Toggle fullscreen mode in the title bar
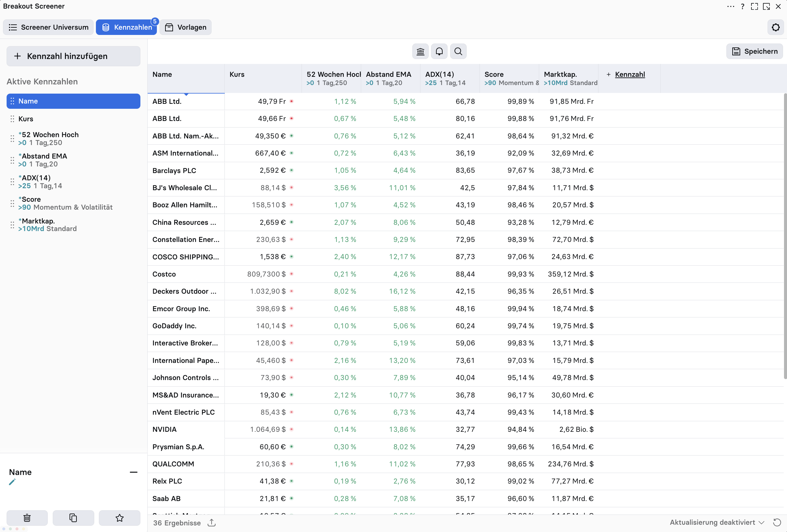Viewport: 787px width, 532px height. pyautogui.click(x=754, y=7)
